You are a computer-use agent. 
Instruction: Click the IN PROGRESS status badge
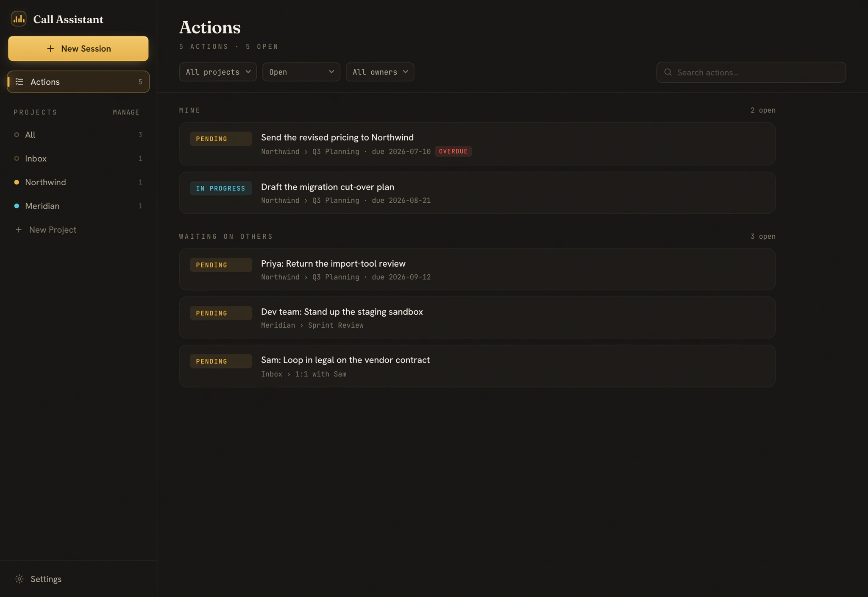coord(221,188)
